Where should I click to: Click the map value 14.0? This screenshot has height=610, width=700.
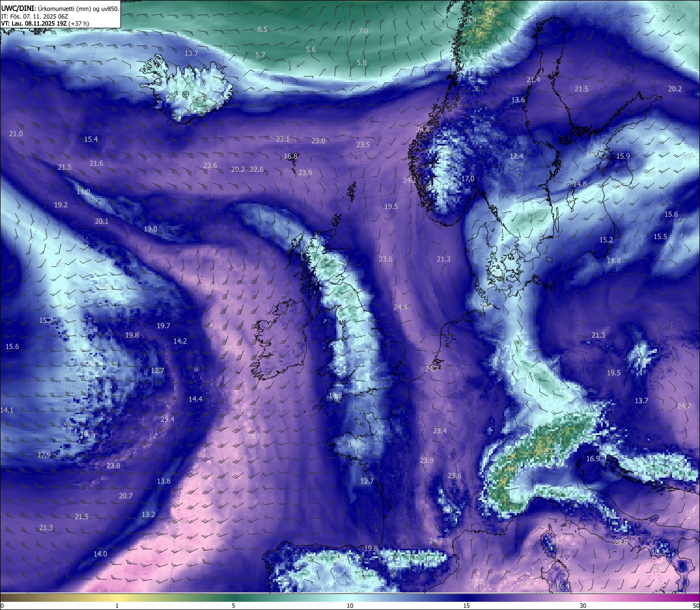point(100,554)
